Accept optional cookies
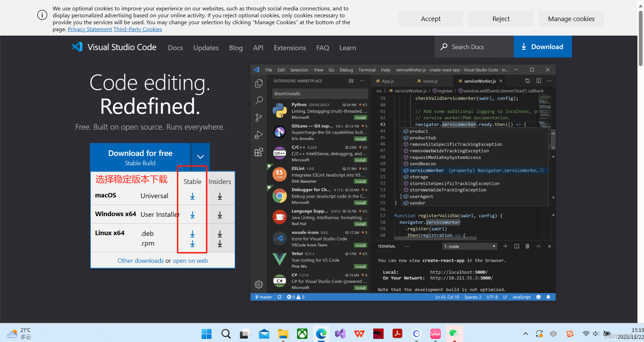Screen dimensions: 644x342 click(431, 19)
